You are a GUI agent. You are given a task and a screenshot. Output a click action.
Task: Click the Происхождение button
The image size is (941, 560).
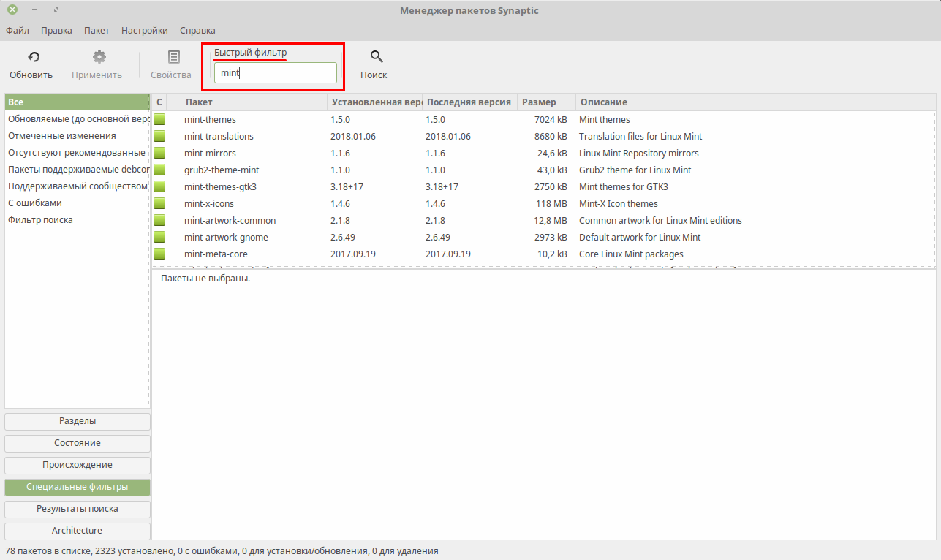[x=78, y=465]
